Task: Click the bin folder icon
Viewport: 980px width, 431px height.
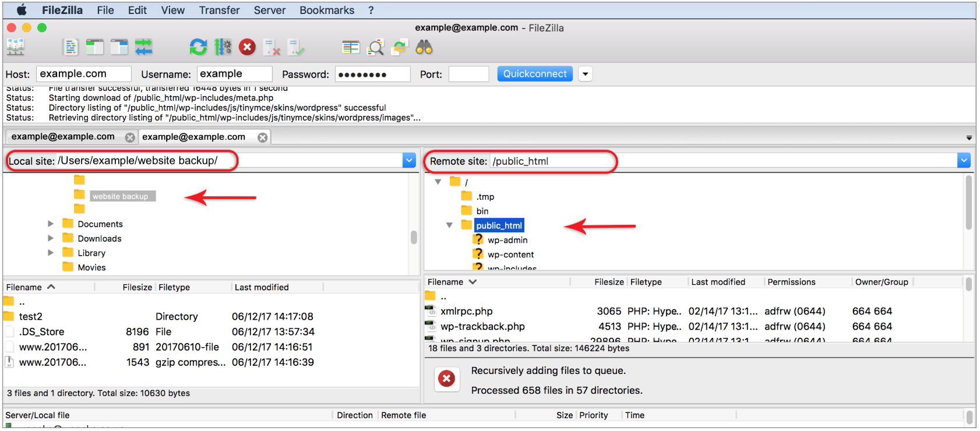Action: (x=467, y=211)
